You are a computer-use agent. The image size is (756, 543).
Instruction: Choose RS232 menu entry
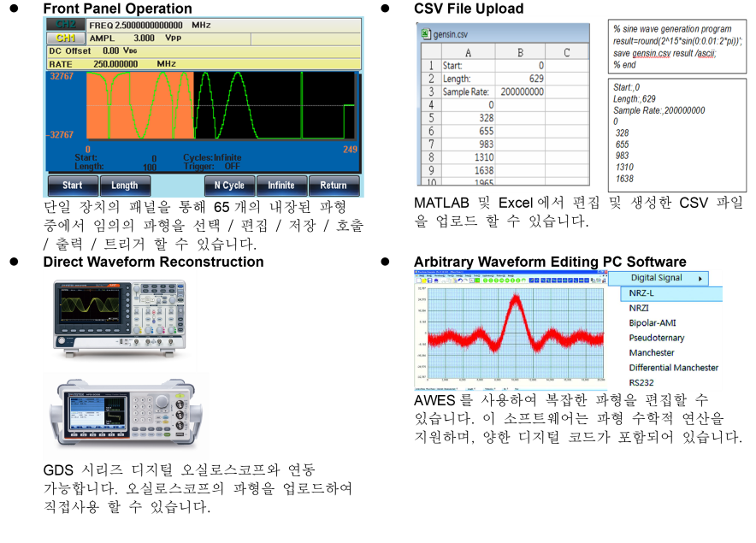click(641, 383)
